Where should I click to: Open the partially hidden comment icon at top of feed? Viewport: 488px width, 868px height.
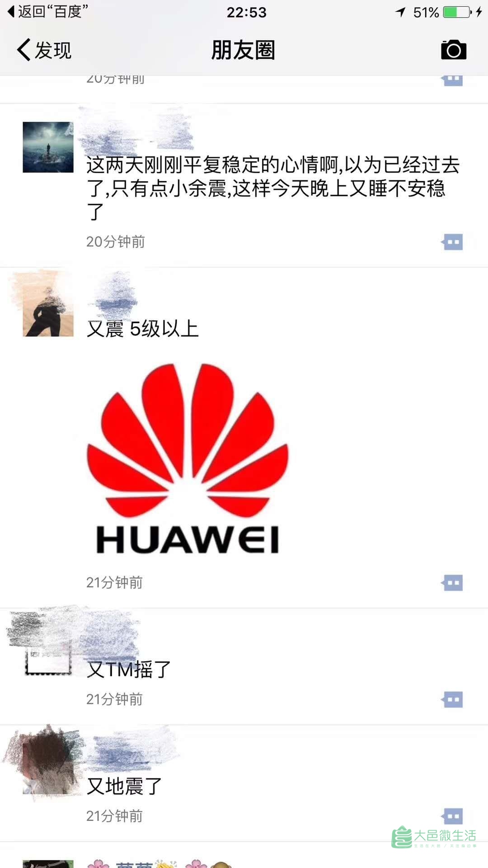pos(452,80)
